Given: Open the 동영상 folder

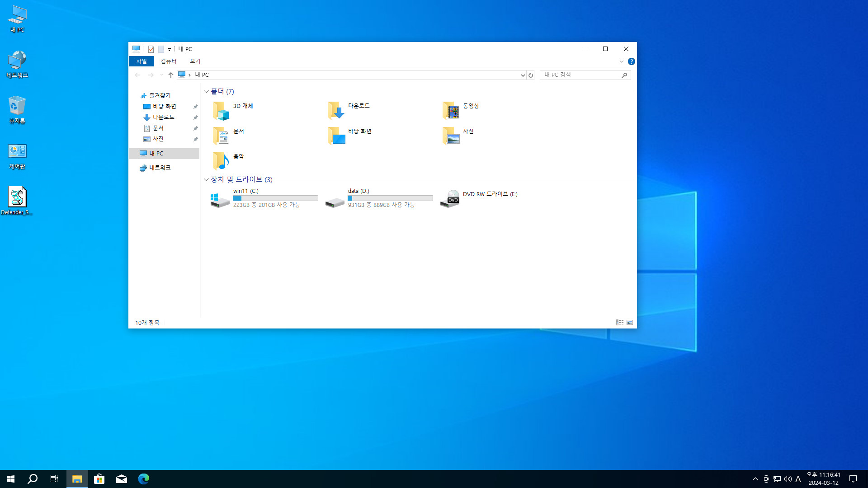Looking at the screenshot, I should tap(461, 111).
